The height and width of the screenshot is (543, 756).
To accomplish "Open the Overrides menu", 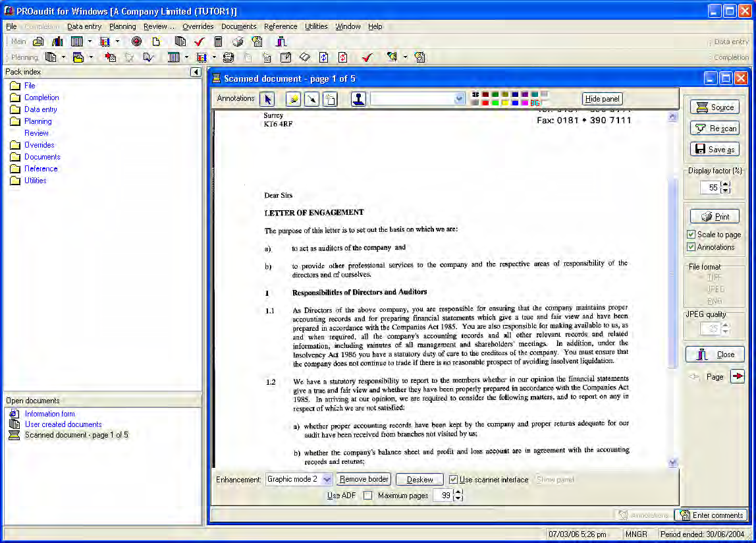I will coord(198,26).
